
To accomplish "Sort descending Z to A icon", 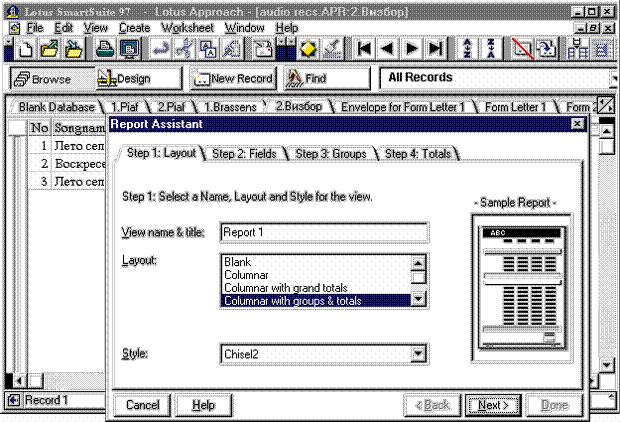I will [x=491, y=49].
